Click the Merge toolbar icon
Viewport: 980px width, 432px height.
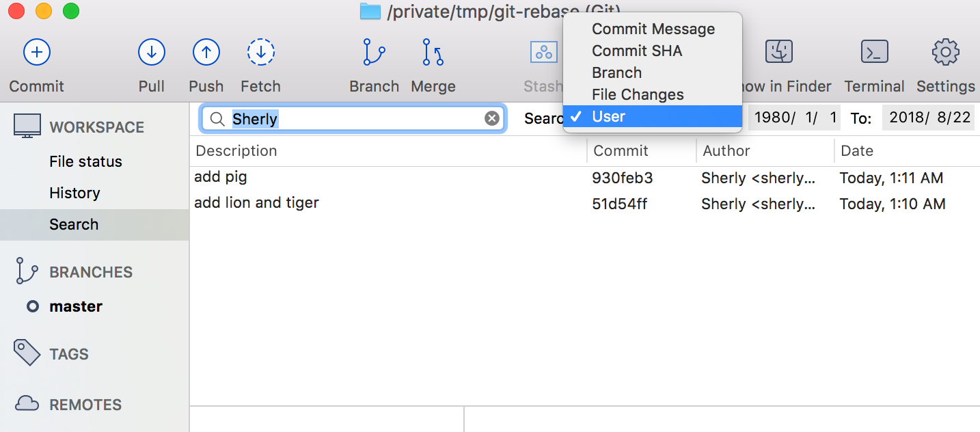coord(433,52)
